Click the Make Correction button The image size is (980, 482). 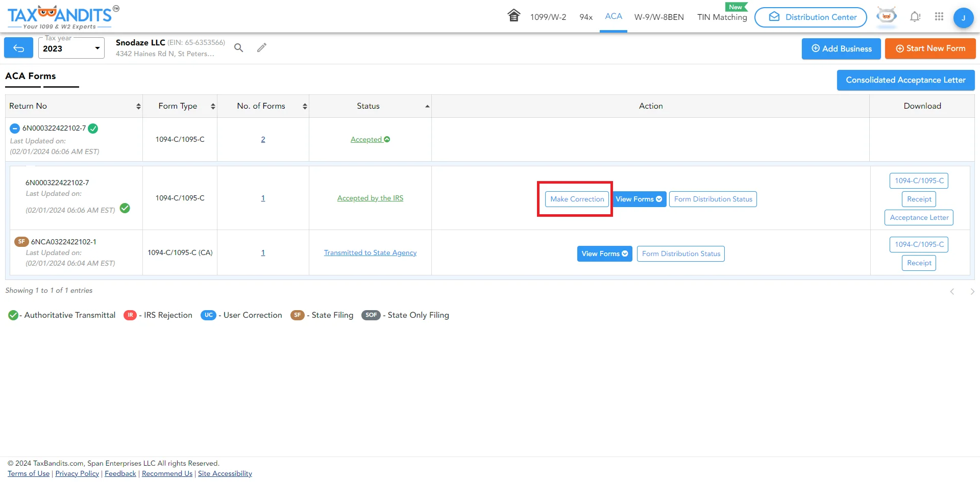point(577,199)
